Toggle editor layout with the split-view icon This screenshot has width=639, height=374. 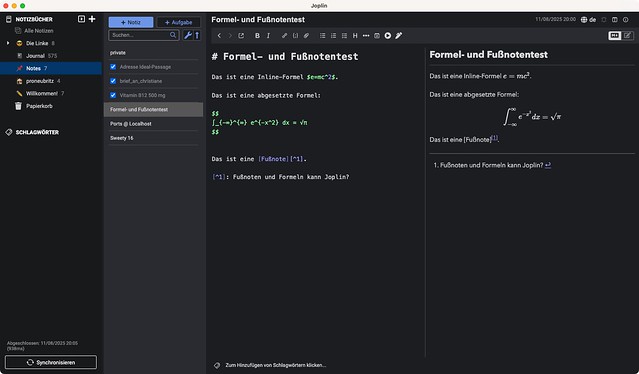pos(615,20)
